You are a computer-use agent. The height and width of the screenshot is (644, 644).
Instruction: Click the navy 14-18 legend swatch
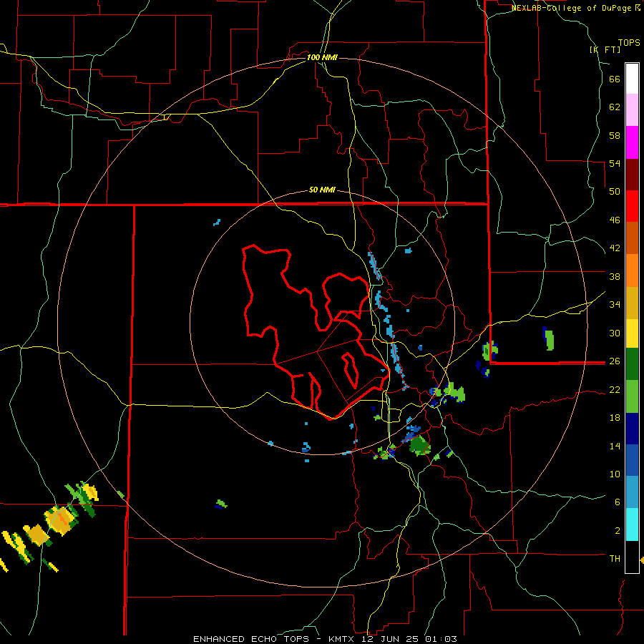632,429
